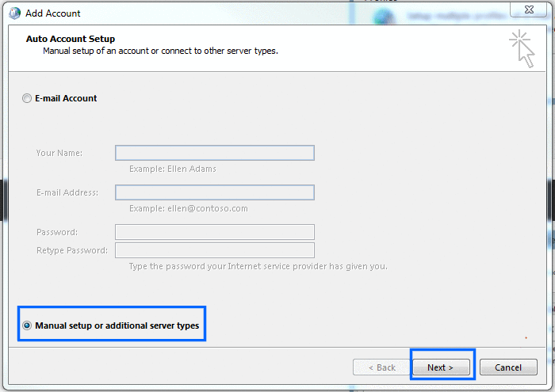The image size is (555, 392).
Task: Click the cursor wizard icon in header
Action: 522,49
